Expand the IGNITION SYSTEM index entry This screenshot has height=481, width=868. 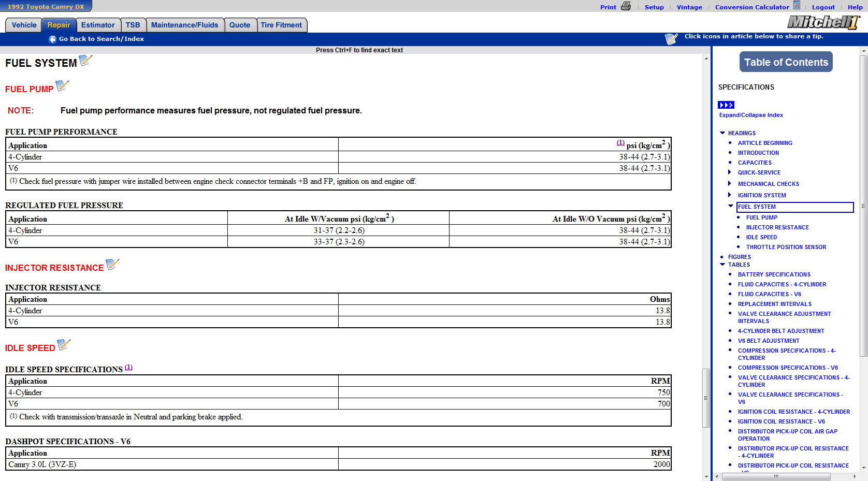pos(730,195)
